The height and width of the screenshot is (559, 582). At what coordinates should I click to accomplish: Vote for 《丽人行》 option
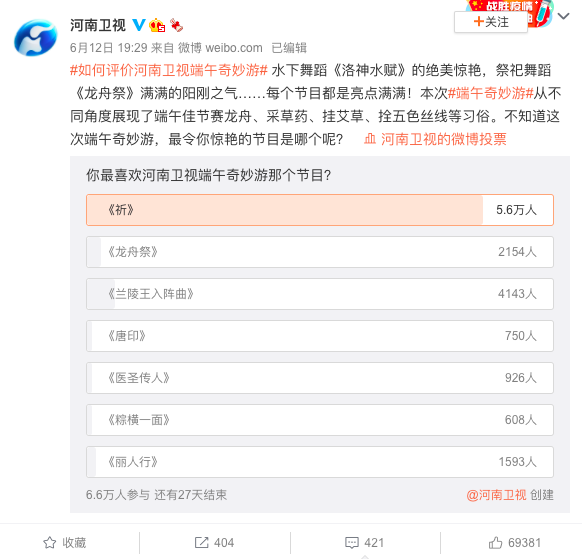tap(320, 461)
